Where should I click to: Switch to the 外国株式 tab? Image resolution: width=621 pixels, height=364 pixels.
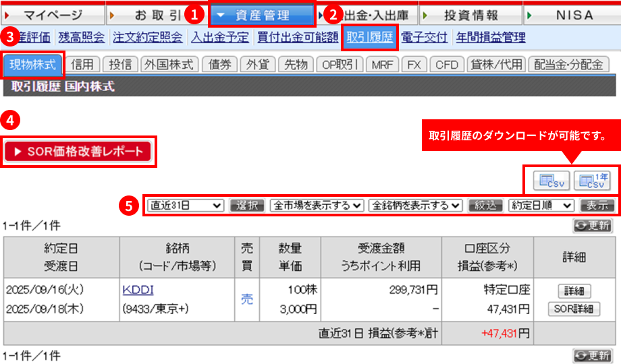169,65
